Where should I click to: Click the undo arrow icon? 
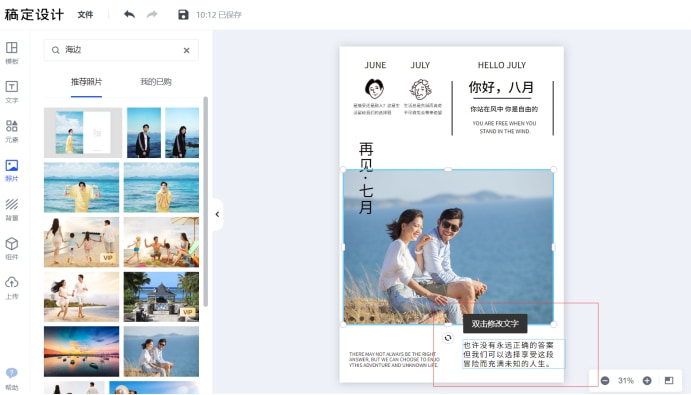click(x=130, y=15)
